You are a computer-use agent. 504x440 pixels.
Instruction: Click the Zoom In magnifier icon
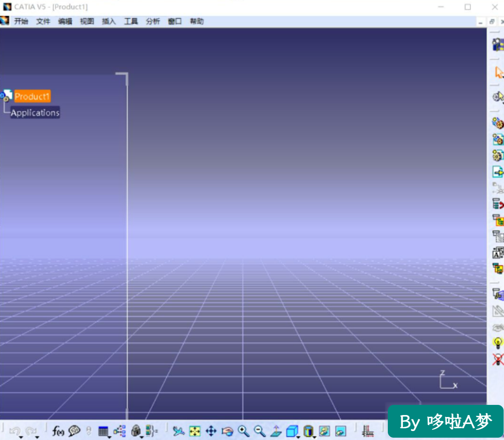244,431
